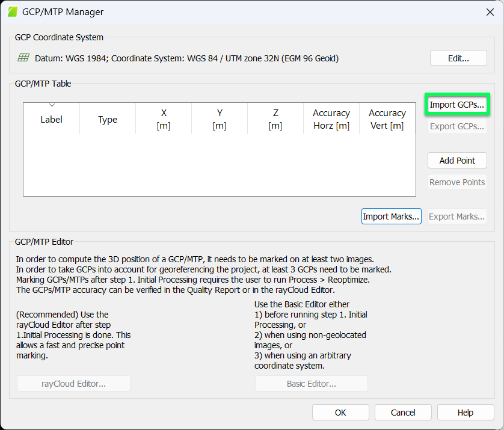
Task: Select the Label column header
Action: coord(51,119)
